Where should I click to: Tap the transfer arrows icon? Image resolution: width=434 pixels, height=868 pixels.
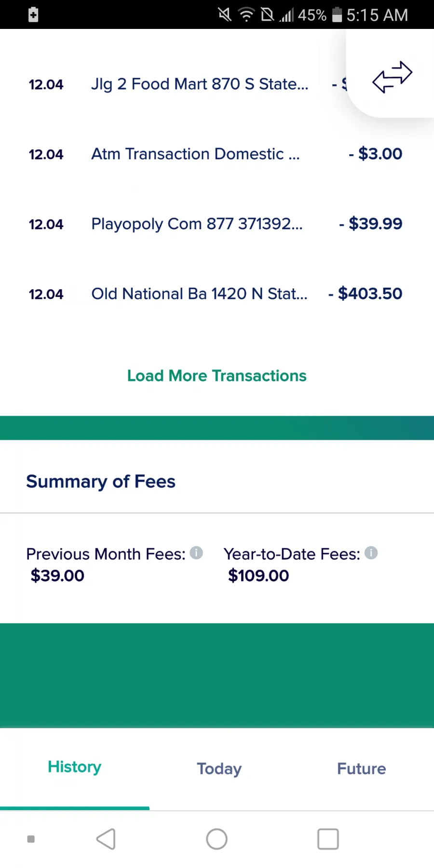click(x=392, y=77)
